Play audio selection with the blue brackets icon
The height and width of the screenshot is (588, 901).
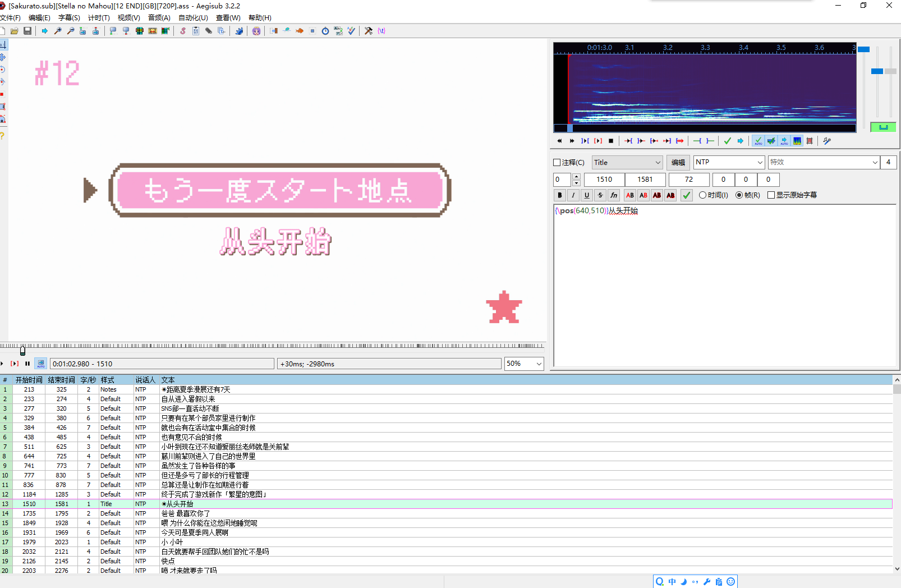[x=585, y=141]
